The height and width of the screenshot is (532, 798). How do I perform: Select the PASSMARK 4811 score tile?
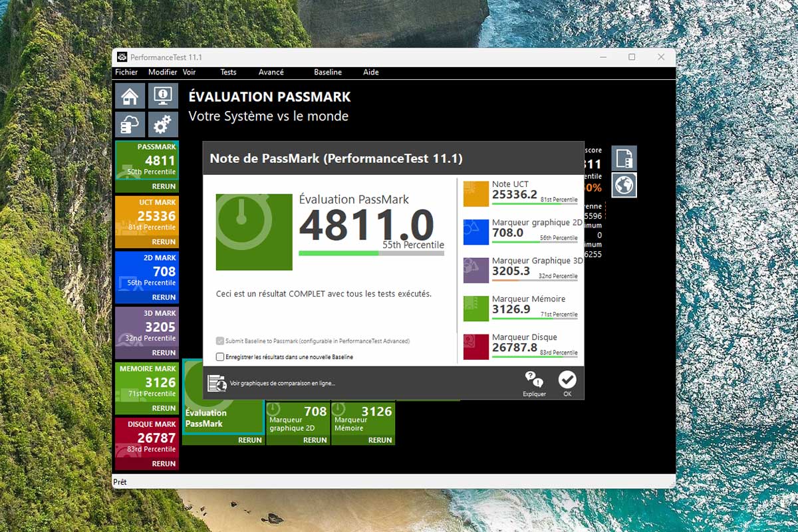[x=147, y=160]
